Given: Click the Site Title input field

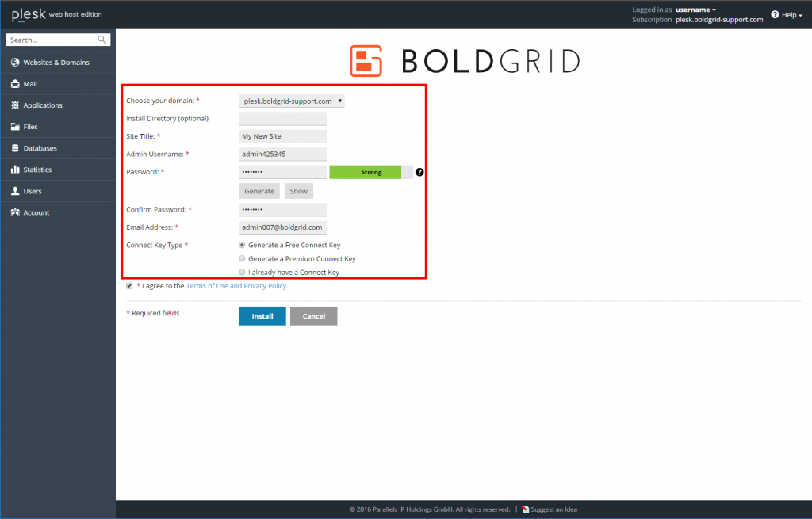Looking at the screenshot, I should 283,136.
